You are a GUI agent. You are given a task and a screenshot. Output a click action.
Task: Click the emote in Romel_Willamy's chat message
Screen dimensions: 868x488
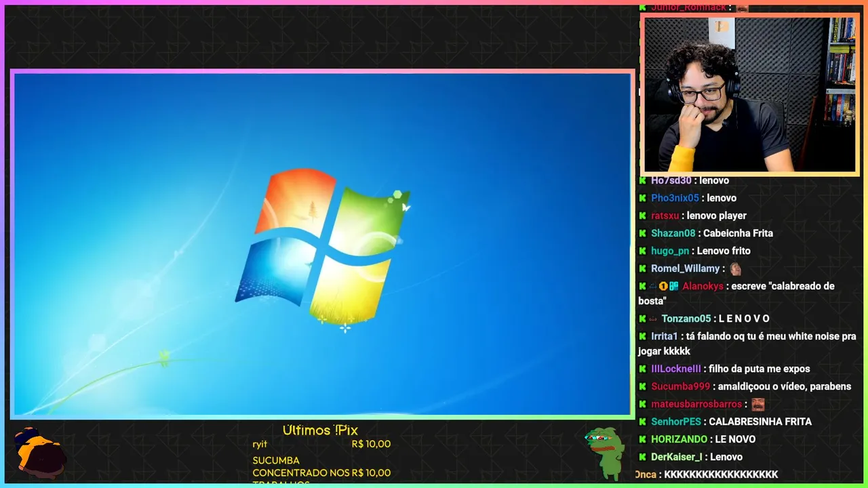(735, 268)
